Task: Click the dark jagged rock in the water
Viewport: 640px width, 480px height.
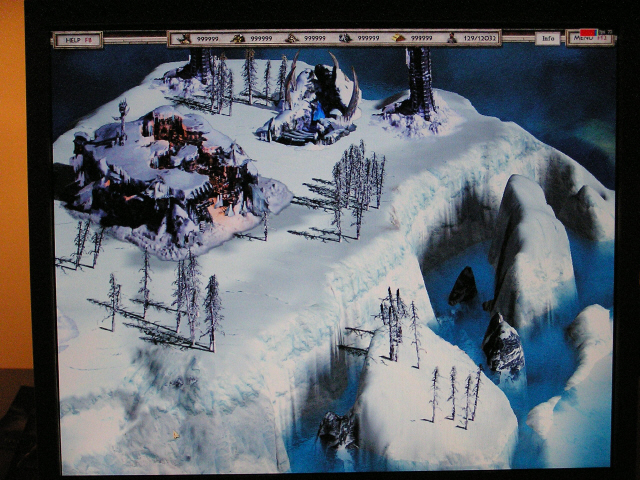Action: tap(463, 288)
